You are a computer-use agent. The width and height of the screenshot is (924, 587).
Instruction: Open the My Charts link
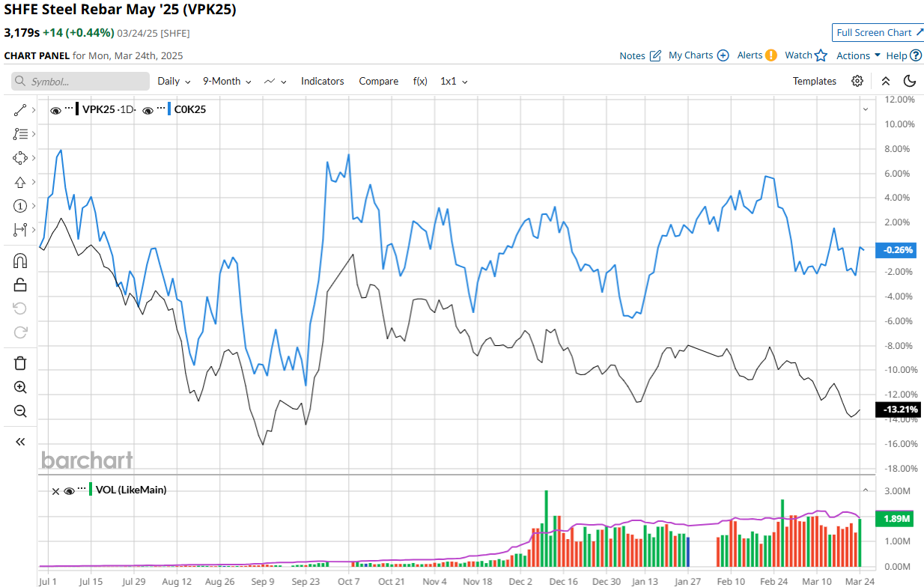point(690,55)
